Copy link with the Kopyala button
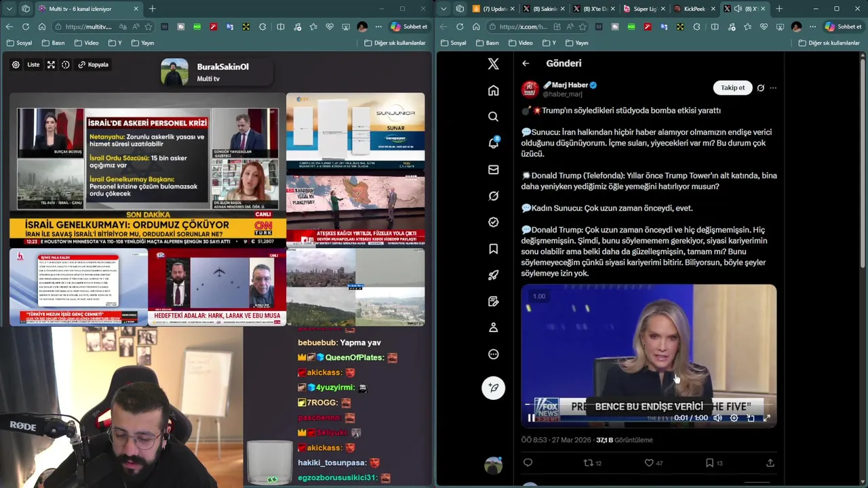 [x=94, y=64]
